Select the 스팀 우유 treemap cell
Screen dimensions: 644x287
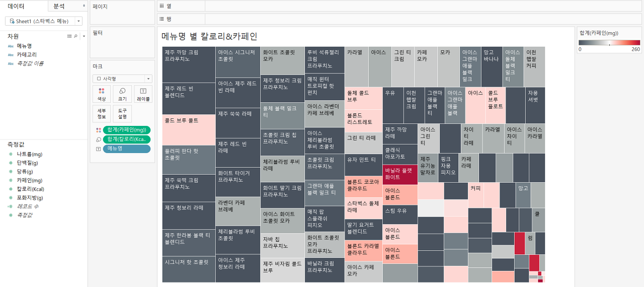click(x=400, y=214)
